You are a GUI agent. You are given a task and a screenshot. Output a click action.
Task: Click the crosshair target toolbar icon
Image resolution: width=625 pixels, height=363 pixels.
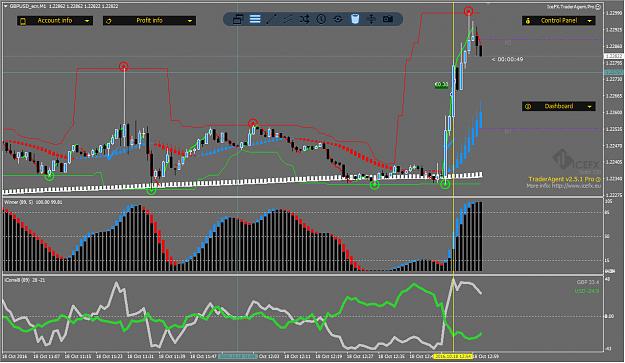pos(338,19)
